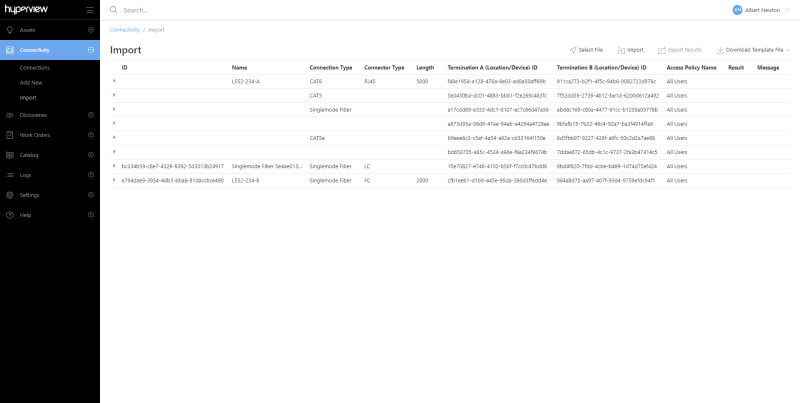Viewport: 800px width, 403px height.
Task: Click the hamburger menu icon beside the Hyperview logo
Action: (90, 10)
